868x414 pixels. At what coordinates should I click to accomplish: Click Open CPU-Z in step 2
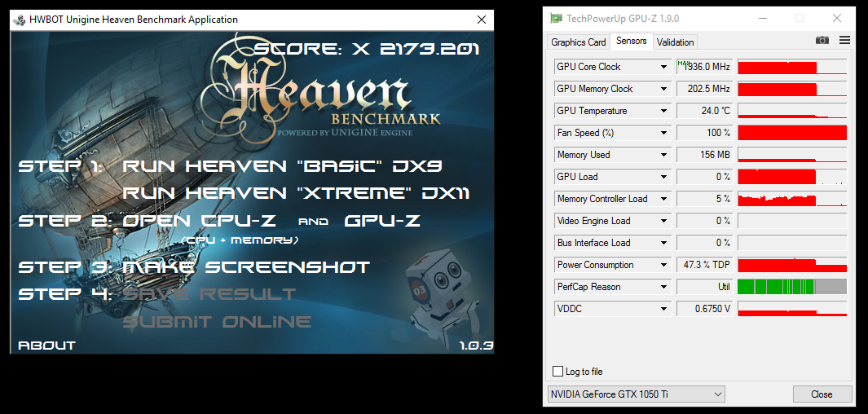click(200, 221)
